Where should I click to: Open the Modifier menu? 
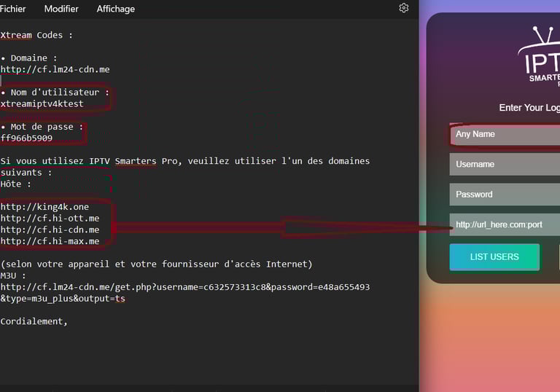61,9
